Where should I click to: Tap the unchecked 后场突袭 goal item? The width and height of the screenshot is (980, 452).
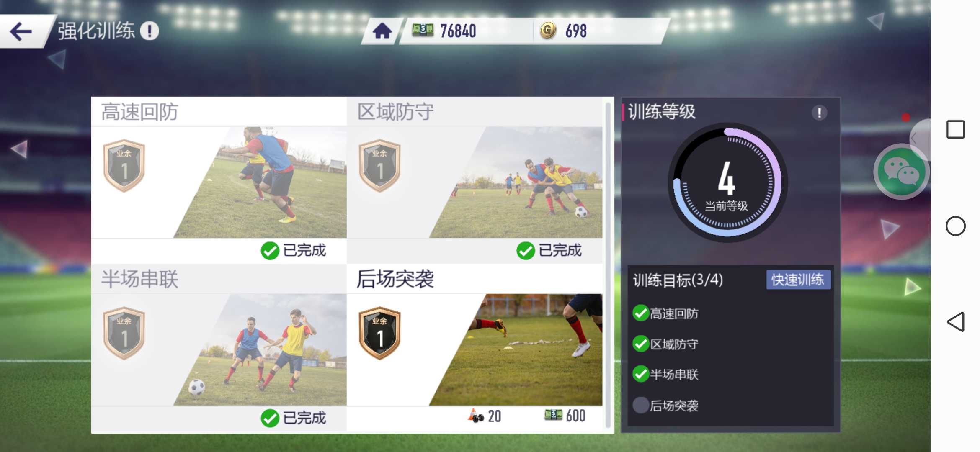point(666,405)
